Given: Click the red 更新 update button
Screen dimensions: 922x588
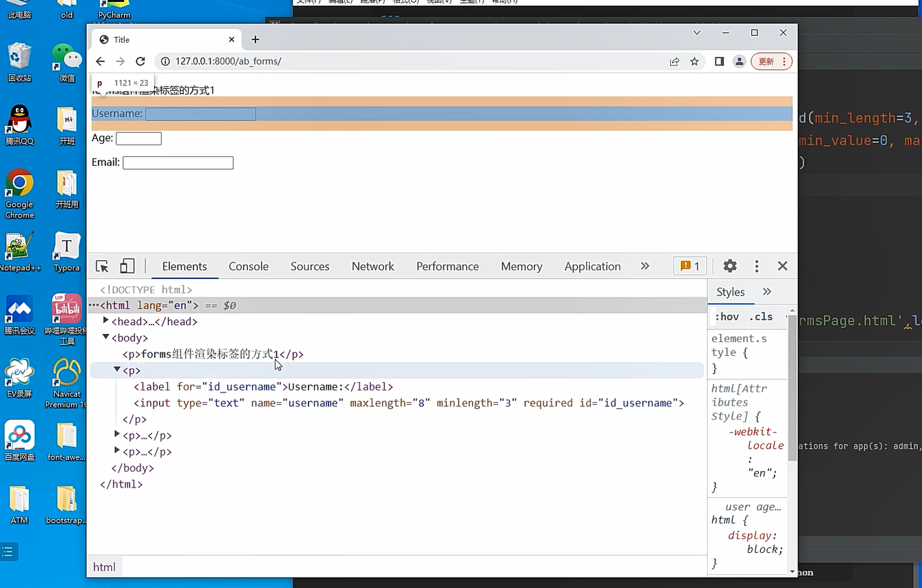Looking at the screenshot, I should coord(771,61).
